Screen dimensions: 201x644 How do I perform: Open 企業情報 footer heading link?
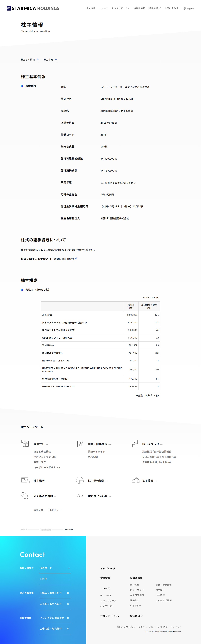pyautogui.click(x=105, y=578)
